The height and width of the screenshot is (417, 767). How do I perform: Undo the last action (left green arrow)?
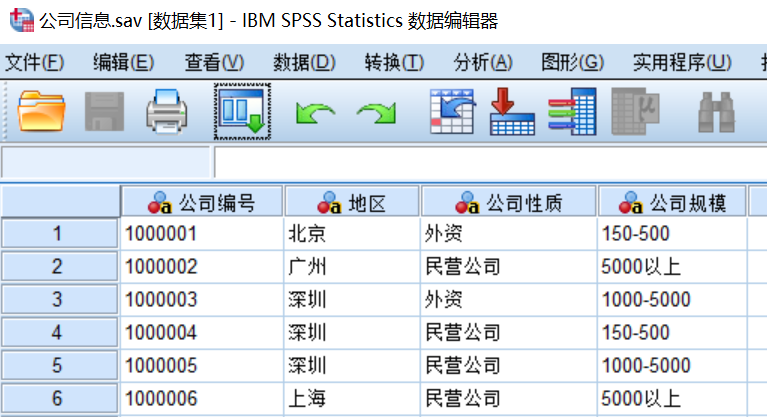pyautogui.click(x=316, y=113)
